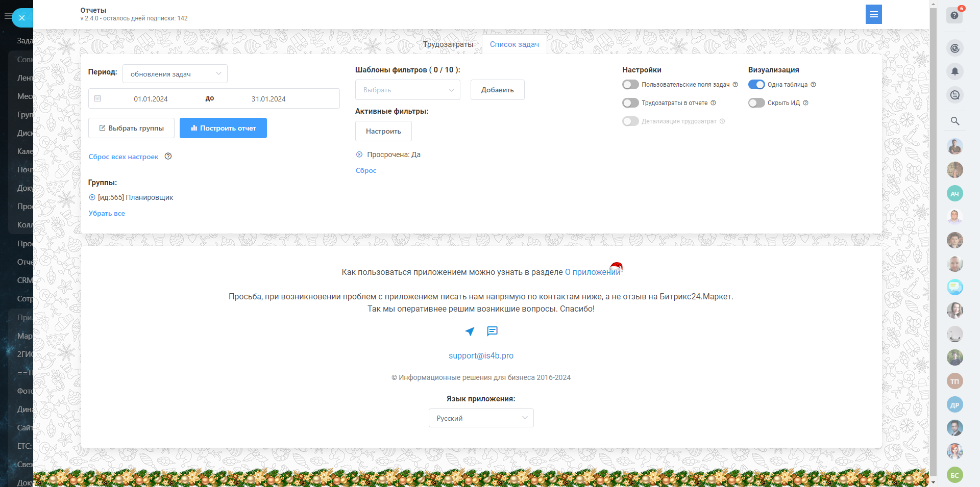Image resolution: width=980 pixels, height=487 pixels.
Task: Click Построить отчет to build report
Action: 223,128
